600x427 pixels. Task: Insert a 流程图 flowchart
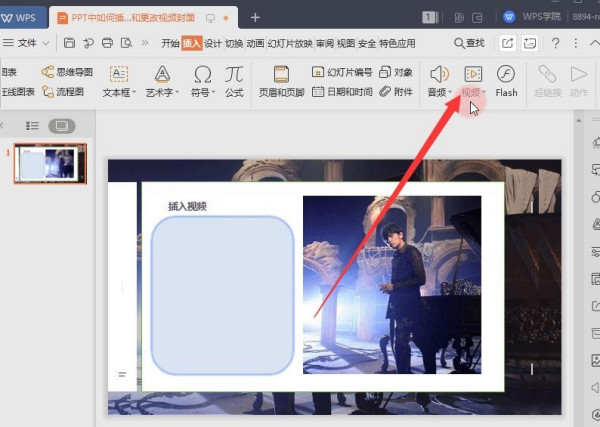click(63, 92)
